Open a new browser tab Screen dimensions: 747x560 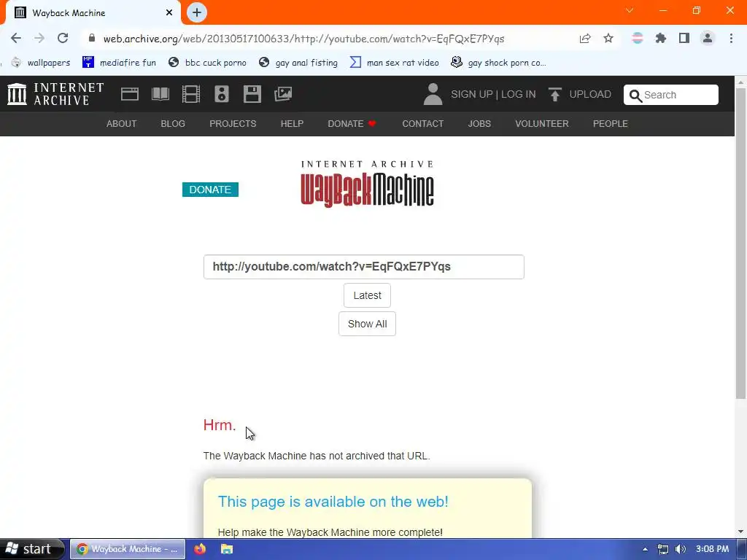[x=197, y=12]
